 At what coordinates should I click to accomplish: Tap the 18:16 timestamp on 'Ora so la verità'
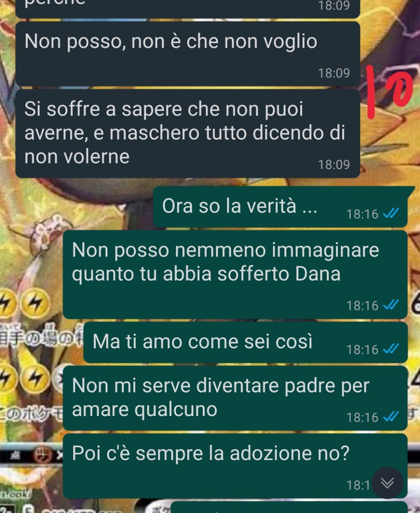click(362, 214)
